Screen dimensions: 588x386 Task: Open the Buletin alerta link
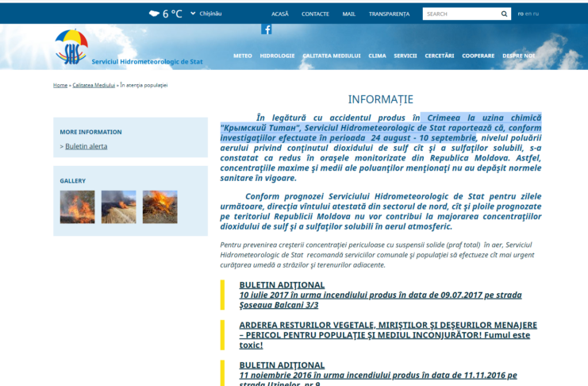(86, 146)
